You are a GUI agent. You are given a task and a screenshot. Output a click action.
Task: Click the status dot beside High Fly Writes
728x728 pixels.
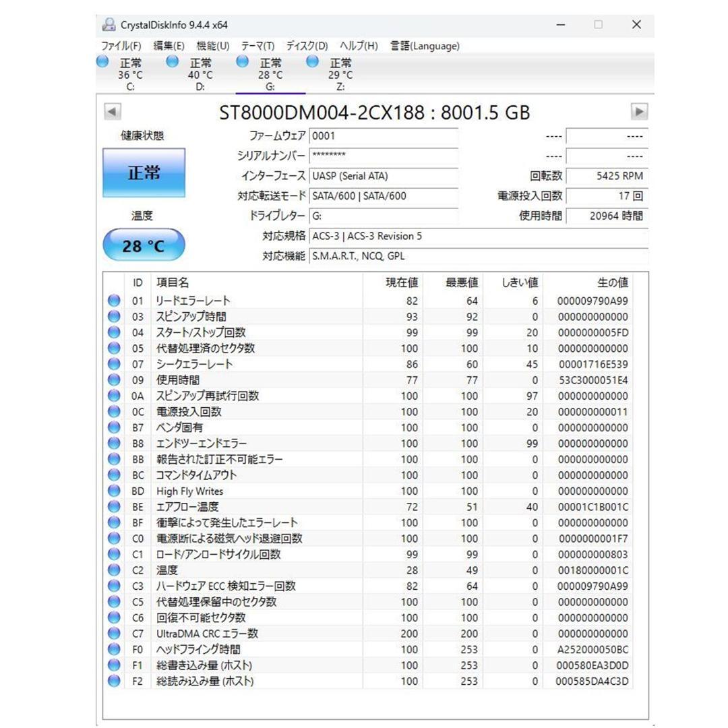coord(113,491)
